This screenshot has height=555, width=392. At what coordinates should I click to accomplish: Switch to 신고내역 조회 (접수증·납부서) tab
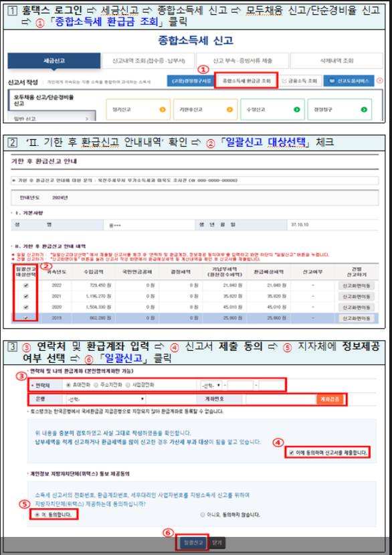(x=149, y=60)
